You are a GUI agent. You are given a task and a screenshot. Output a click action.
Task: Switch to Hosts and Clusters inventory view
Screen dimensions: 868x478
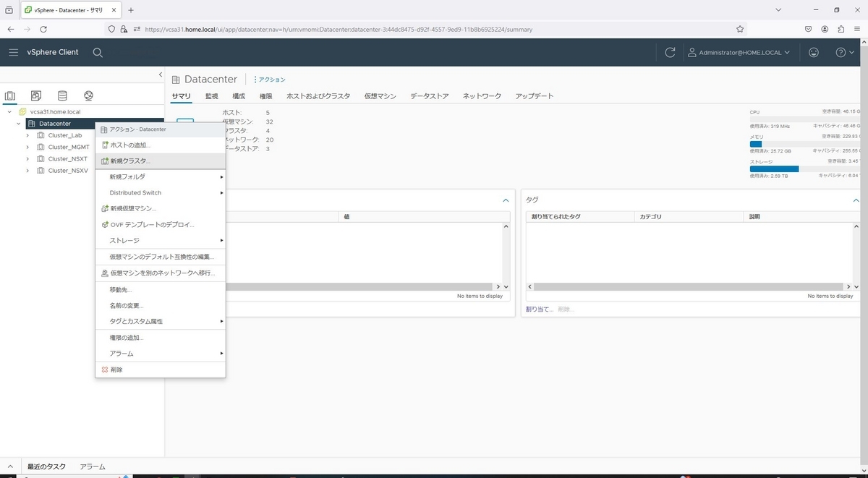[10, 95]
